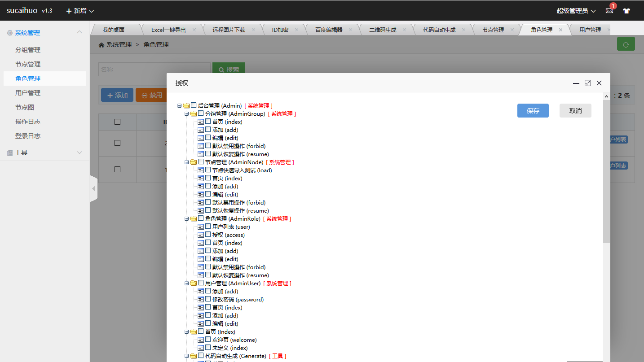Screen dimensions: 644x362
Task: Open 登录日志 in the sidebar
Action: click(x=28, y=136)
